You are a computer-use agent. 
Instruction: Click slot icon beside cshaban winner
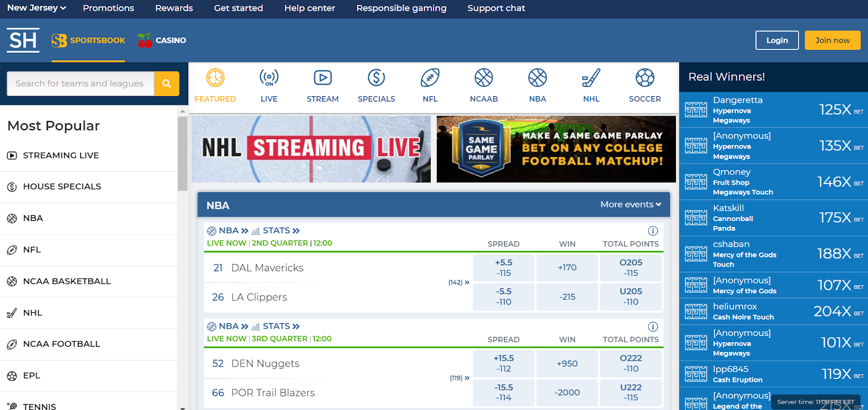pos(695,254)
